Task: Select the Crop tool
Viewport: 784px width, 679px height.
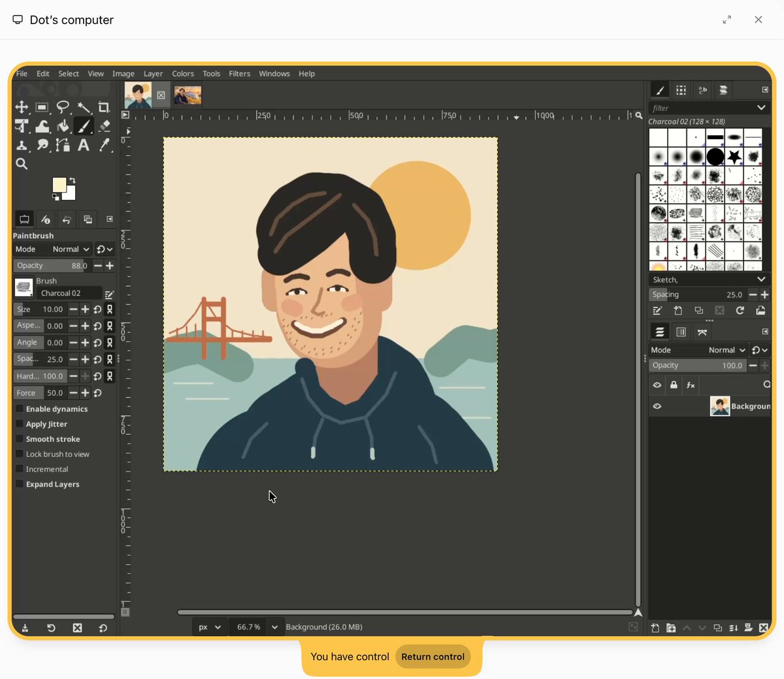Action: tap(104, 107)
